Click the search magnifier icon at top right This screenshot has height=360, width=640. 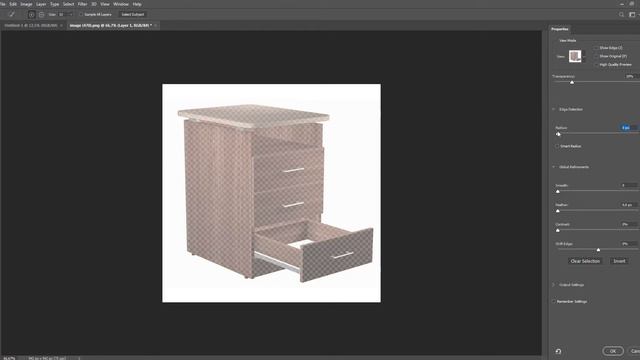[621, 15]
